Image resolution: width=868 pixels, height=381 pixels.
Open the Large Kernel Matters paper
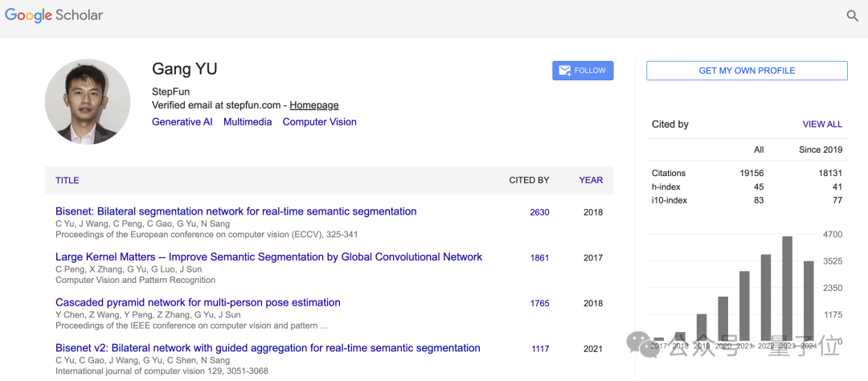coord(268,257)
